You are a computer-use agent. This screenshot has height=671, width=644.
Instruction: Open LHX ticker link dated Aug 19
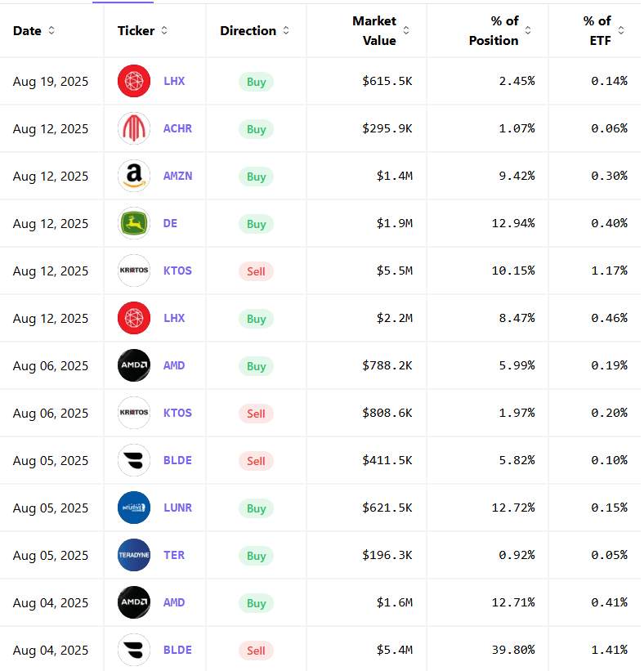(174, 81)
